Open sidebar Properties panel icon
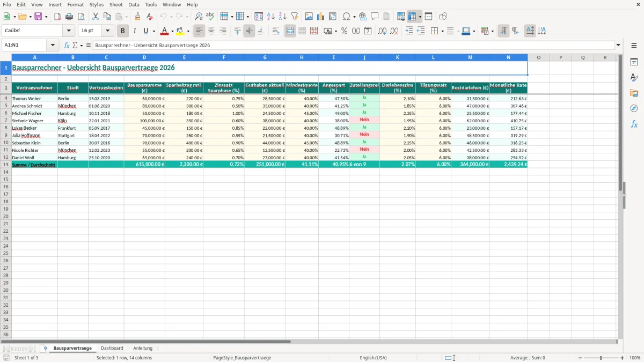Viewport: 644px width, 362px height. [x=634, y=62]
